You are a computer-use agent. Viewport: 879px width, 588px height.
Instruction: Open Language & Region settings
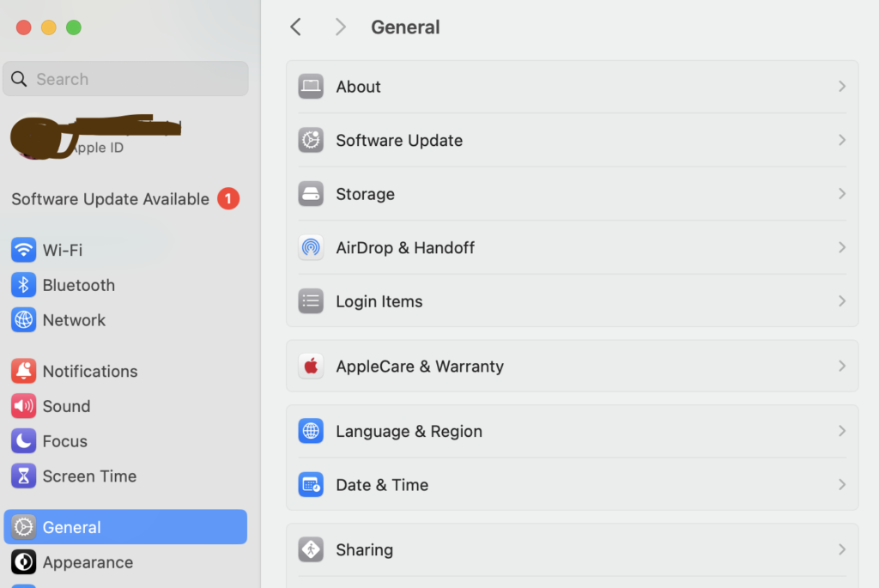point(409,431)
